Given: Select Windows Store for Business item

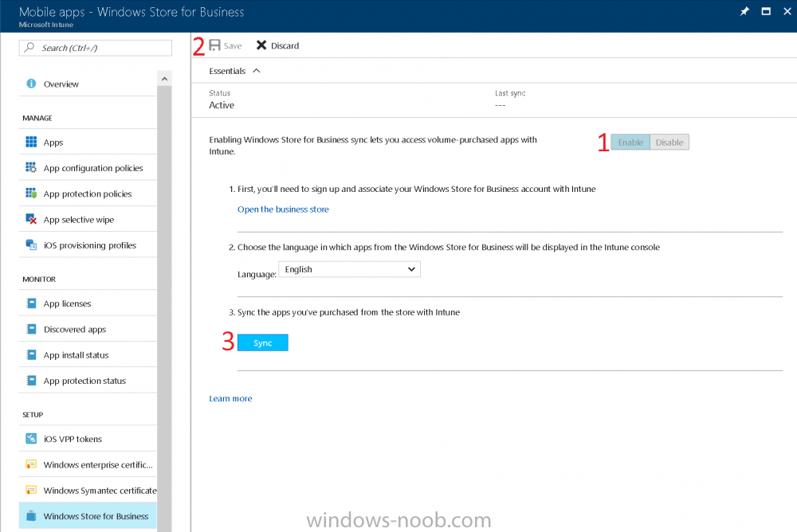Looking at the screenshot, I should (x=88, y=516).
